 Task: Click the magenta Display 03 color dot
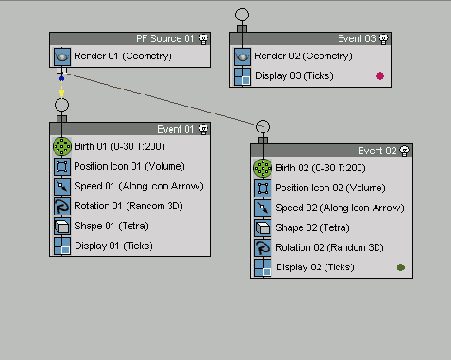(x=380, y=76)
